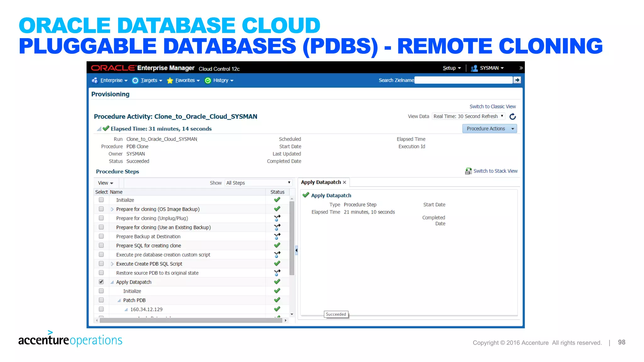
Task: Click status checkmark for Prepare SQL for creating clone
Action: (x=277, y=245)
